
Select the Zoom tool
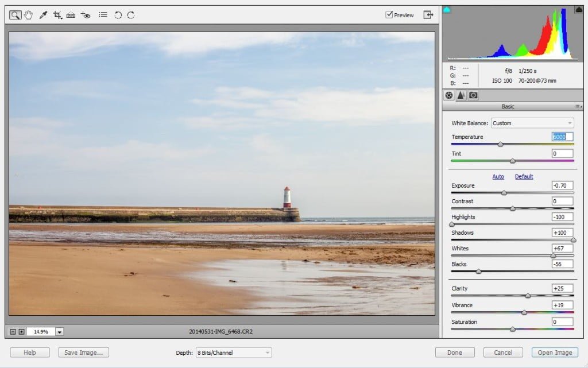[16, 15]
